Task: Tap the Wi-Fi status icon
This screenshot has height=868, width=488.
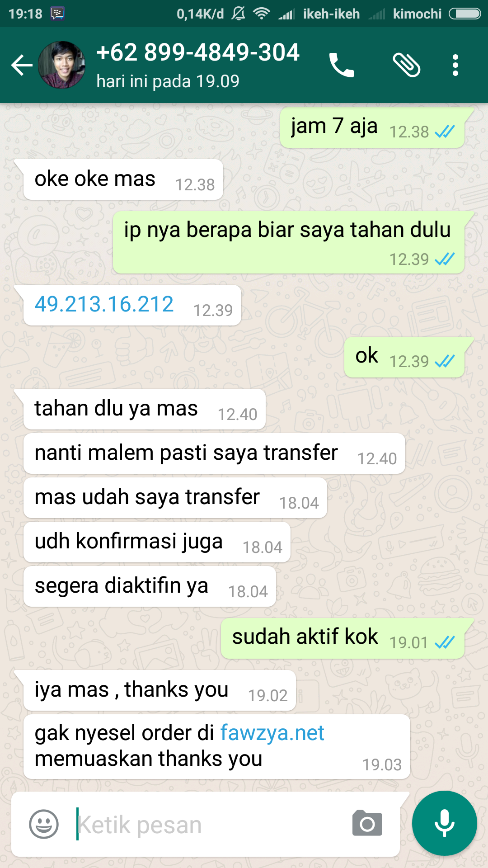Action: 261,14
